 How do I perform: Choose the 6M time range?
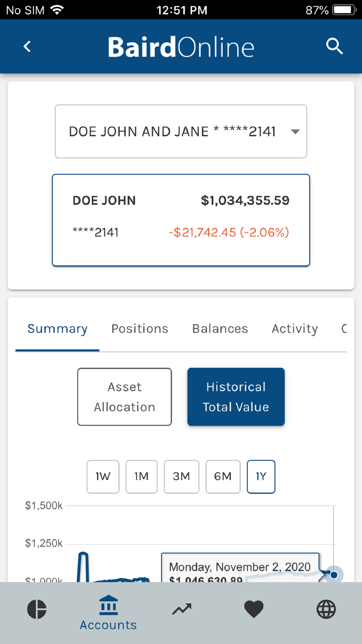(x=223, y=476)
